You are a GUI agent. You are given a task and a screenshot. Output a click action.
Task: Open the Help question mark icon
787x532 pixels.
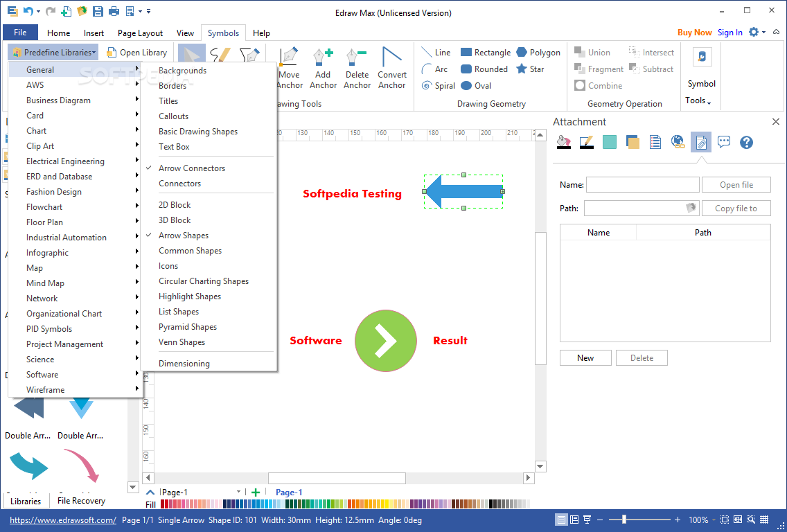746,143
